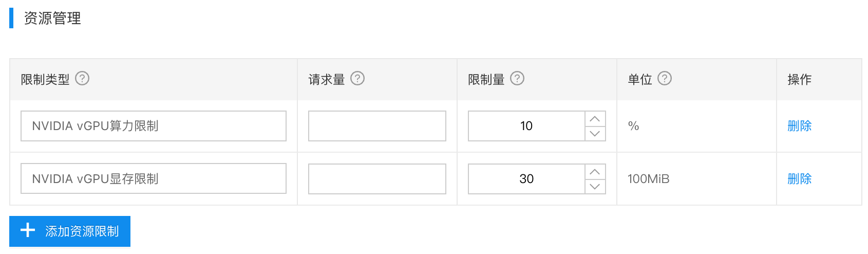
Task: Select the NVIDIA vGPU算力限制 type field
Action: tap(154, 126)
